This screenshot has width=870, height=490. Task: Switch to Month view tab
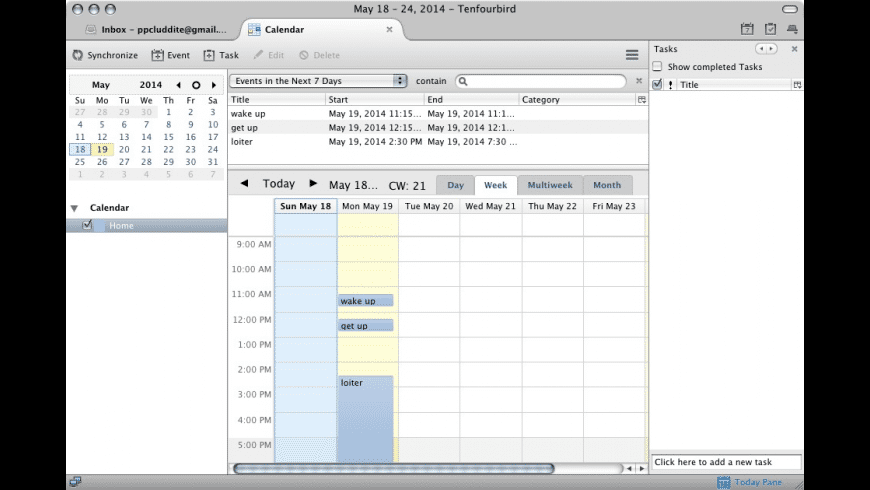pos(607,185)
